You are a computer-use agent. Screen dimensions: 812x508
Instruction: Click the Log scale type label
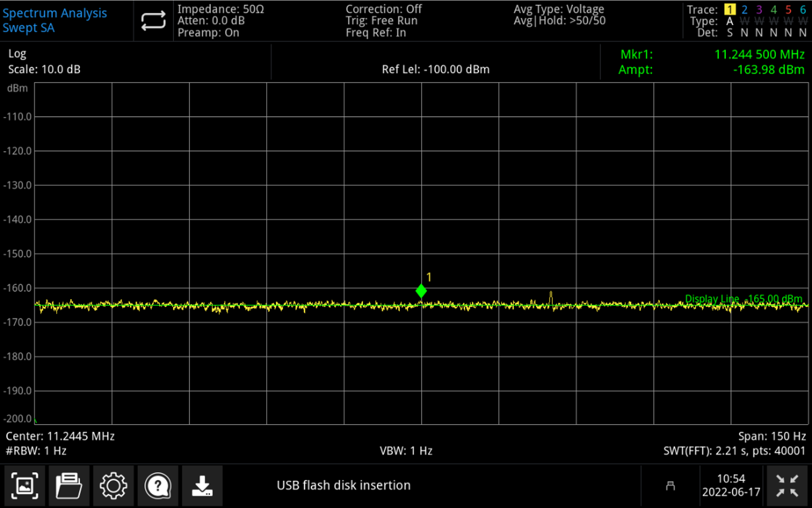coord(17,54)
